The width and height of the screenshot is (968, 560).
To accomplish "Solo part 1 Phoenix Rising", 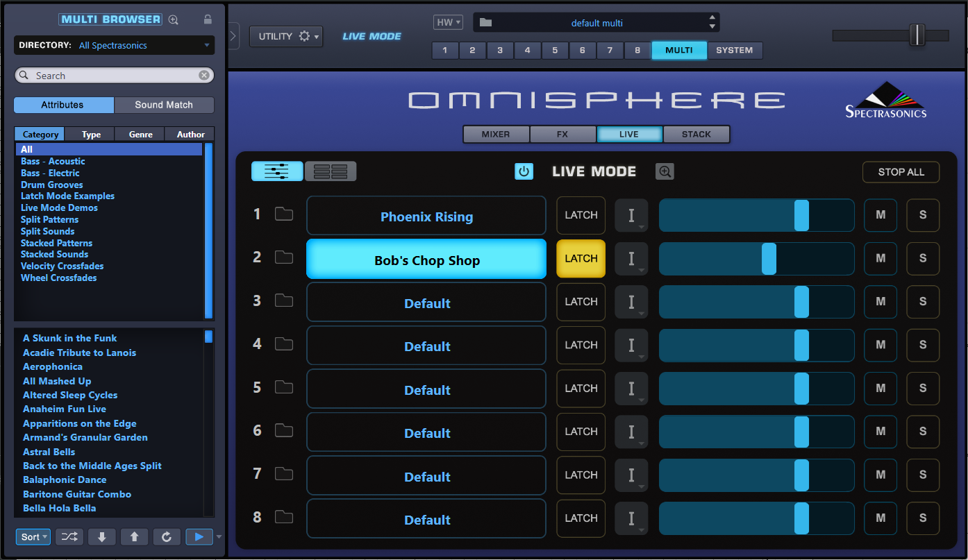I will (923, 215).
